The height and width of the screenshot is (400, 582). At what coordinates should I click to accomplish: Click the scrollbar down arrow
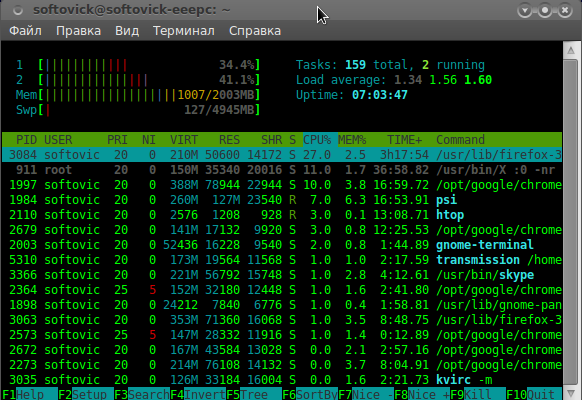[x=571, y=393]
